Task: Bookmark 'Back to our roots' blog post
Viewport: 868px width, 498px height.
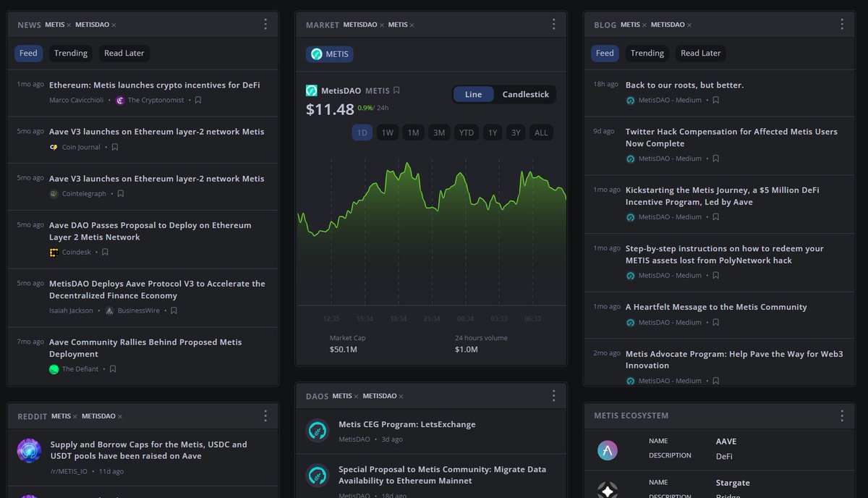Action: click(x=715, y=101)
